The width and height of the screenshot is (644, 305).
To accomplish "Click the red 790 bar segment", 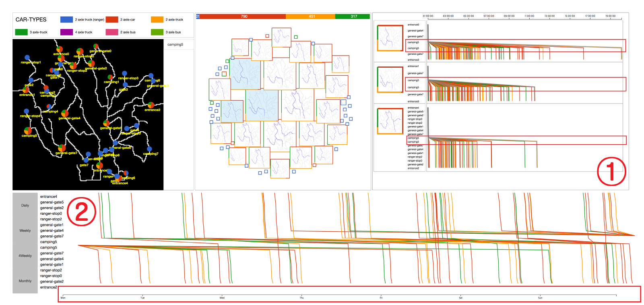I will pos(244,17).
